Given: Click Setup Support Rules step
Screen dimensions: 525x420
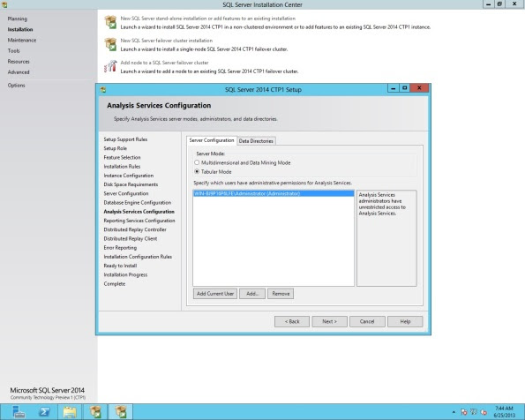Looking at the screenshot, I should [x=125, y=139].
